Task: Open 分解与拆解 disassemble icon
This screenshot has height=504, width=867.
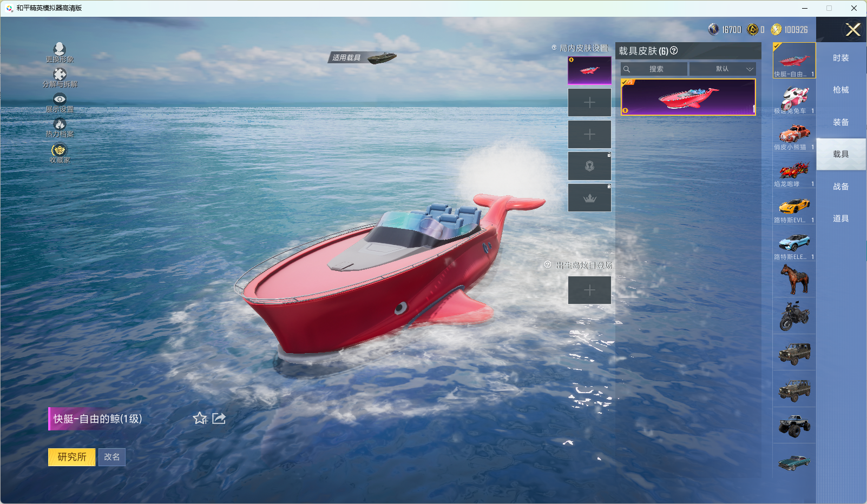Action: [x=60, y=75]
